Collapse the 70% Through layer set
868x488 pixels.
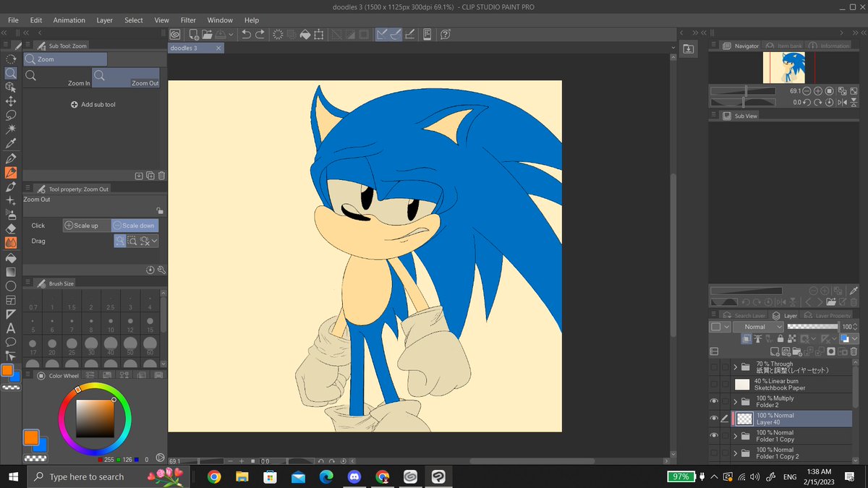pos(736,367)
